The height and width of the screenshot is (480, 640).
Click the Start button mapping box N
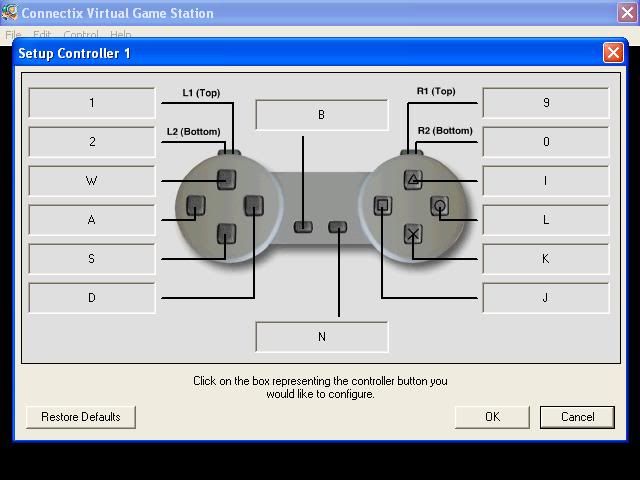click(322, 337)
